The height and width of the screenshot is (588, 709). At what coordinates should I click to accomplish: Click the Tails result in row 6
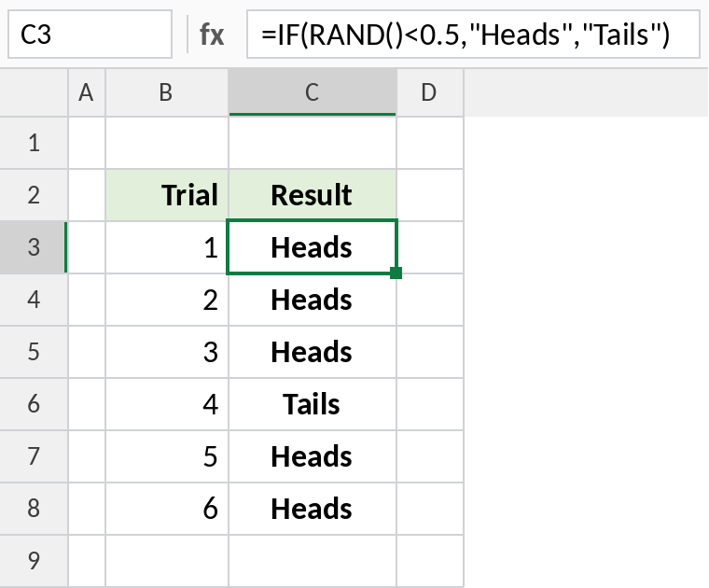(313, 404)
